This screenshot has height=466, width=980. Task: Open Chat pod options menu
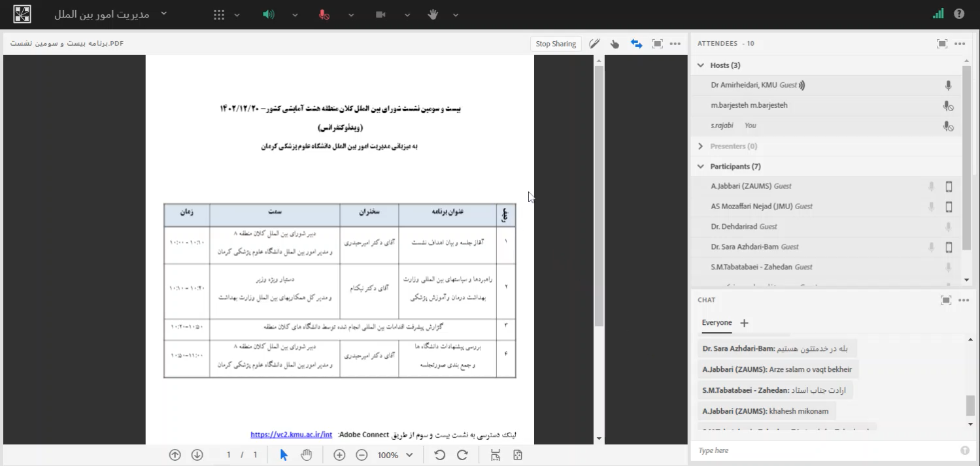click(963, 301)
